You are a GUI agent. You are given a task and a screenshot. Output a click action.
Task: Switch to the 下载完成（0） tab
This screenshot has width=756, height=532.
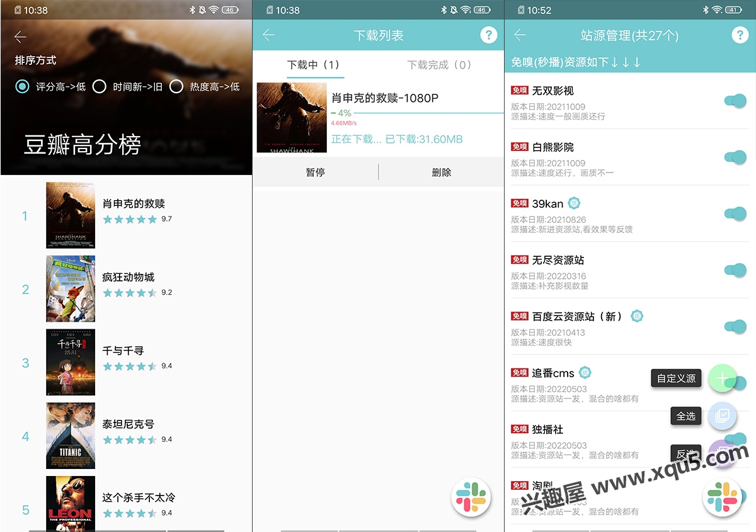pyautogui.click(x=439, y=65)
